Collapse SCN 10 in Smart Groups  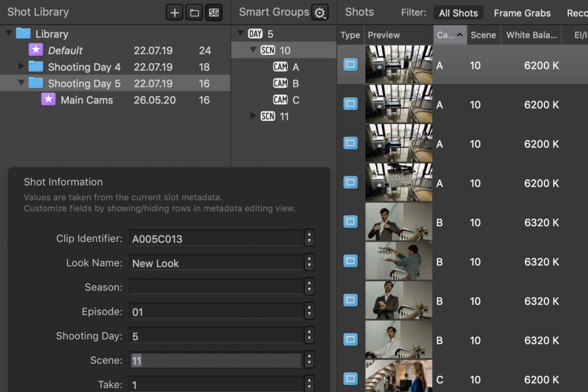[252, 50]
